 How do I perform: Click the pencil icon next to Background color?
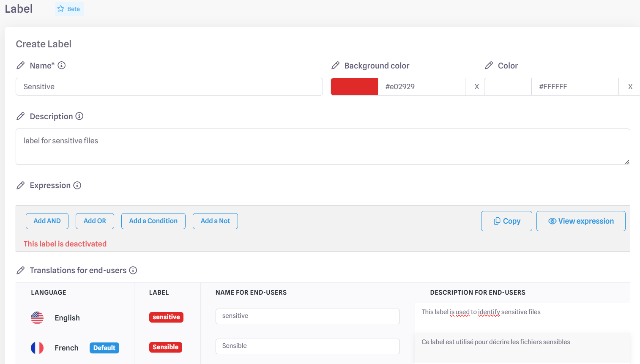click(336, 66)
